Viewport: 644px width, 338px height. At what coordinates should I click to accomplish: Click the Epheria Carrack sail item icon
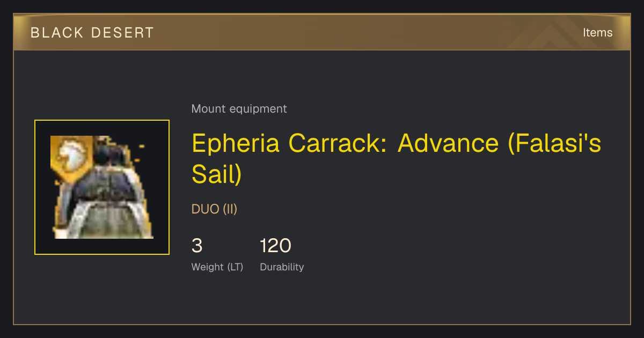(x=102, y=187)
